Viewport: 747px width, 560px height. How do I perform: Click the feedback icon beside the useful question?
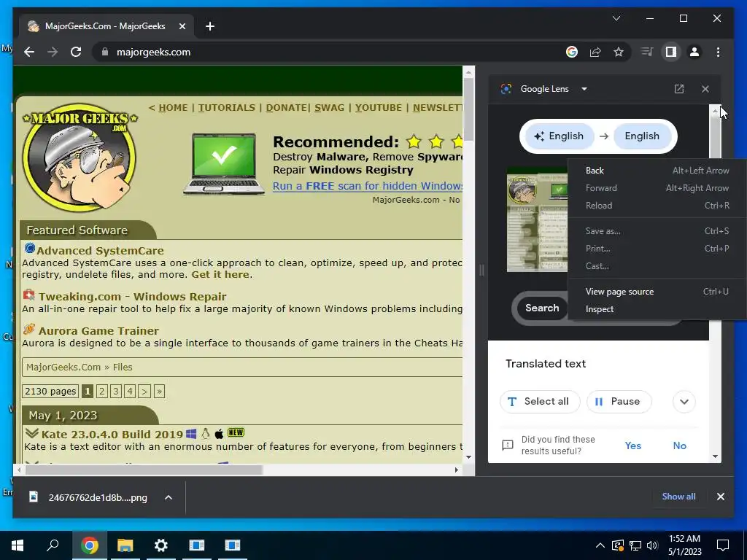coord(508,446)
